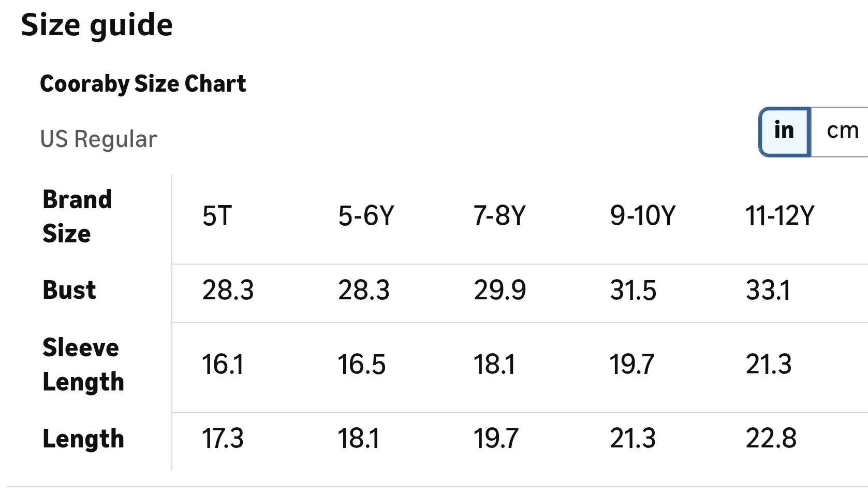Switch measurement units to cm

(x=842, y=132)
